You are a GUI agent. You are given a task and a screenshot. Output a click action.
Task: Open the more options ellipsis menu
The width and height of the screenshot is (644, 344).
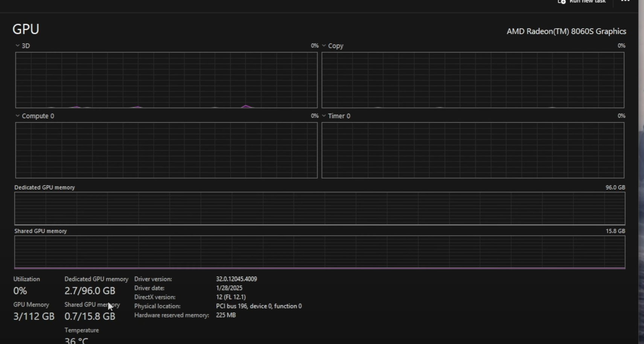click(x=625, y=1)
